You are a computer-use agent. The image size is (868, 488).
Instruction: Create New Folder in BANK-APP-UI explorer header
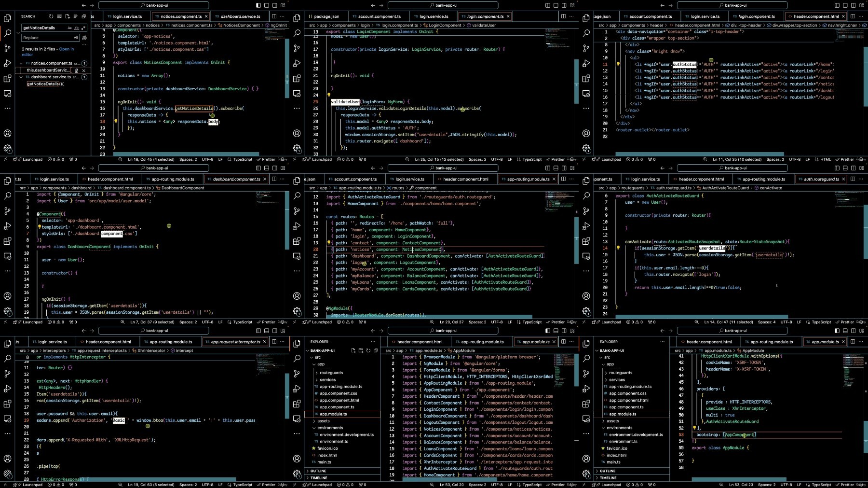coord(361,350)
